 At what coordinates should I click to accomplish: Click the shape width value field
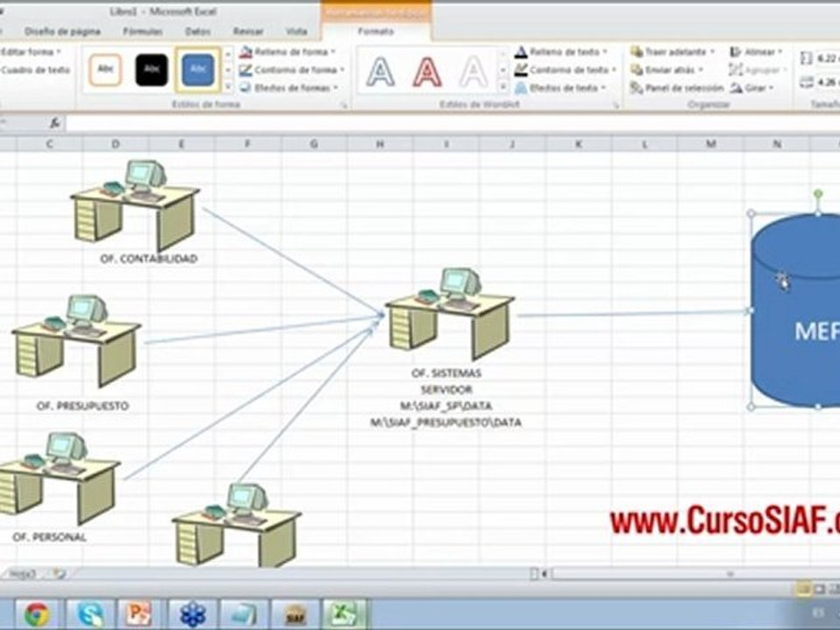click(827, 82)
